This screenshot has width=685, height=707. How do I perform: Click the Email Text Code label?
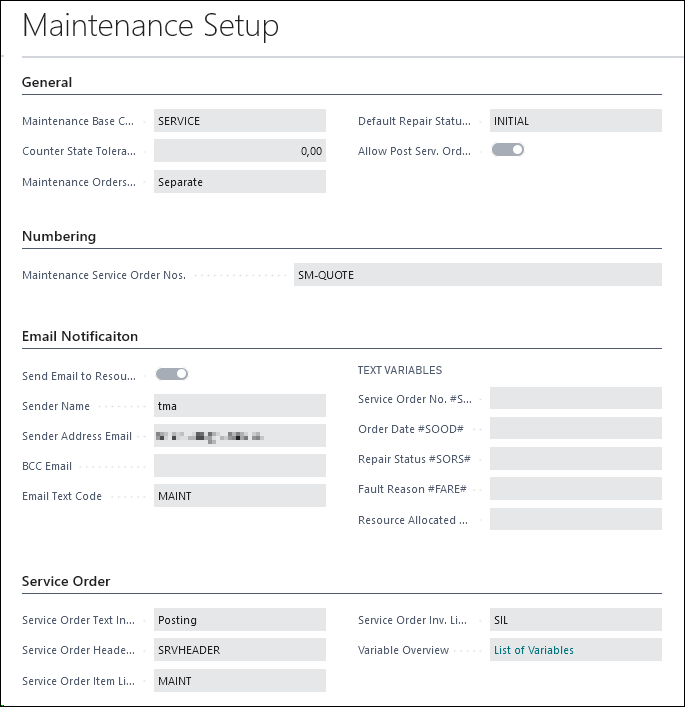(62, 496)
